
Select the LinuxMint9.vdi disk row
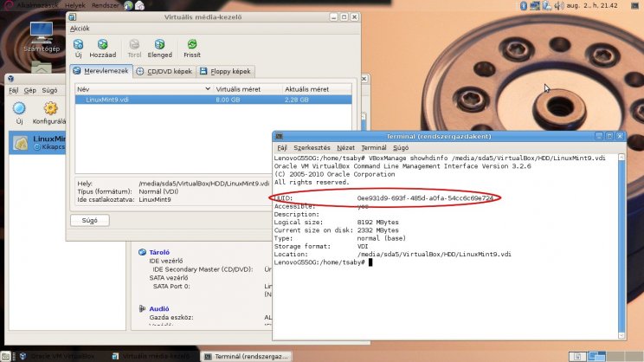213,100
